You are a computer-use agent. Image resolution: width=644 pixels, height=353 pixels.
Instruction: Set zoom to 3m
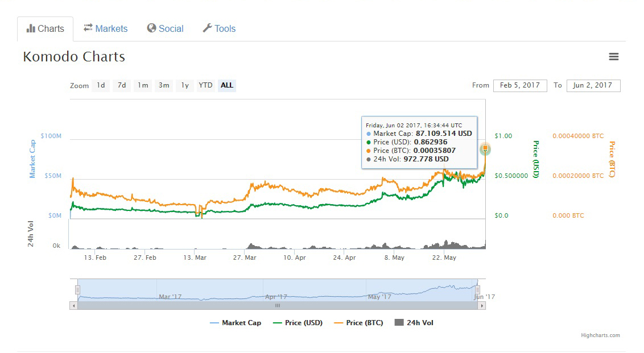click(164, 85)
